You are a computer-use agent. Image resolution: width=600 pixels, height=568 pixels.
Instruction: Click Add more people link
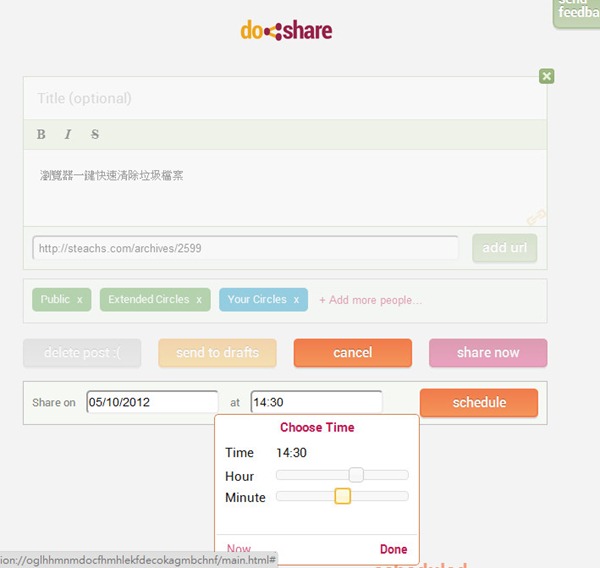tap(370, 300)
